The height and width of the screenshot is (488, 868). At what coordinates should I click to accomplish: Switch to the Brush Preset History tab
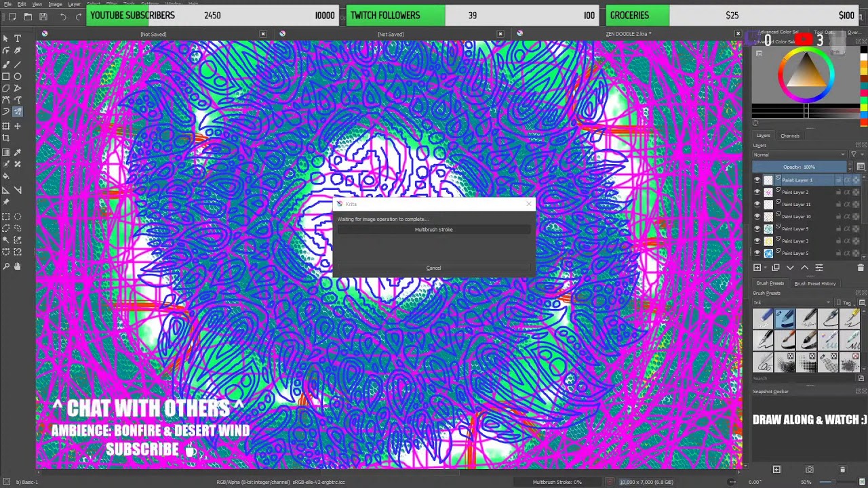[x=815, y=283]
